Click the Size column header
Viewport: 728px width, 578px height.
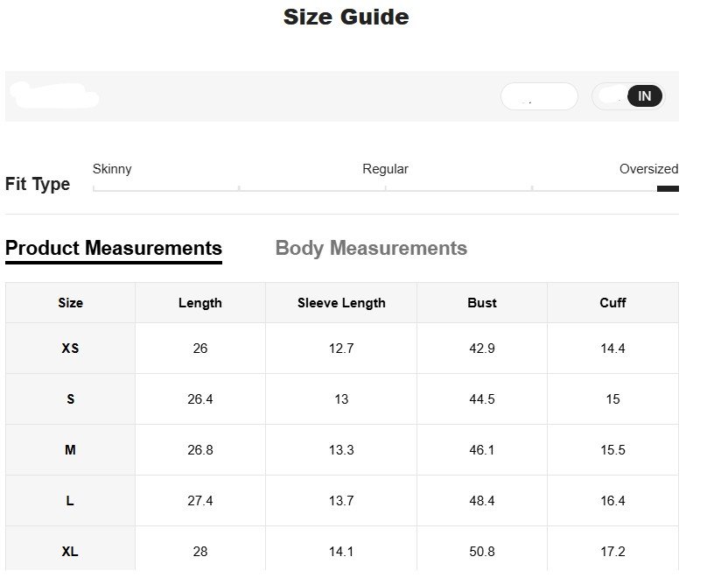71,303
